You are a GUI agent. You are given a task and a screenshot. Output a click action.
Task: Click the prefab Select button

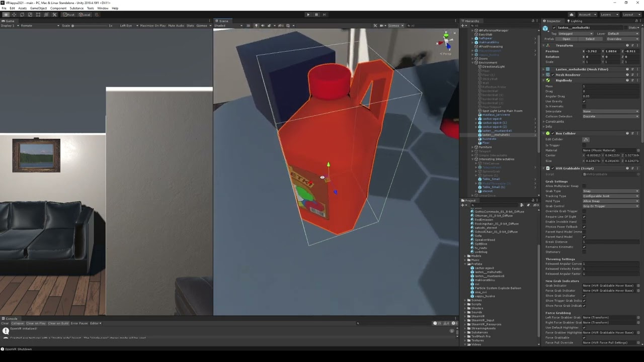(x=590, y=39)
